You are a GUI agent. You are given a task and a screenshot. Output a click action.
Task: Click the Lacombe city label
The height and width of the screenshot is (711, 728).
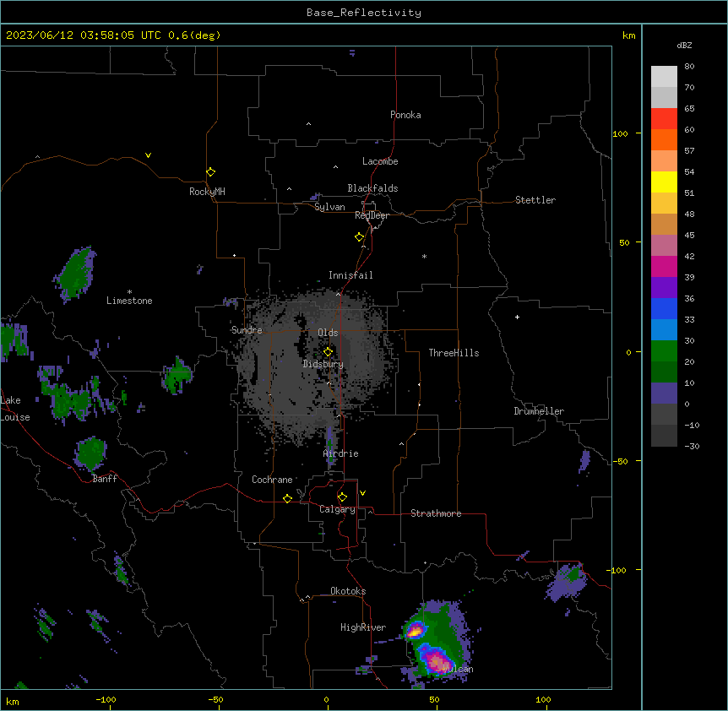[x=380, y=161]
